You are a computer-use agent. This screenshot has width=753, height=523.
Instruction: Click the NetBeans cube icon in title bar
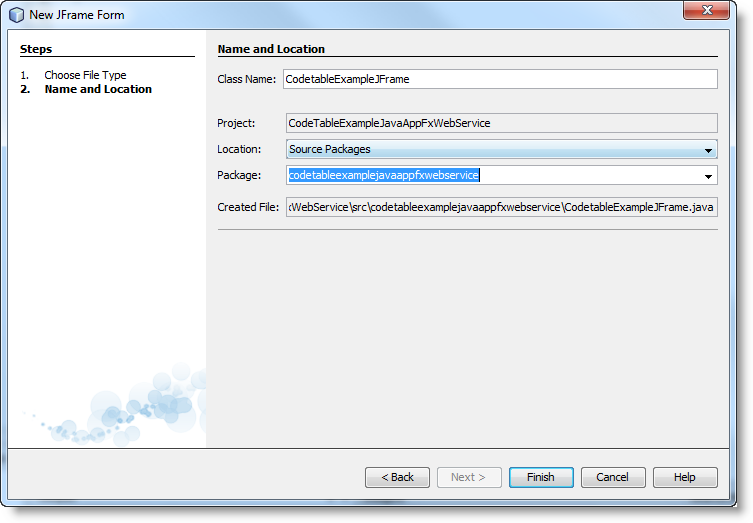click(16, 15)
